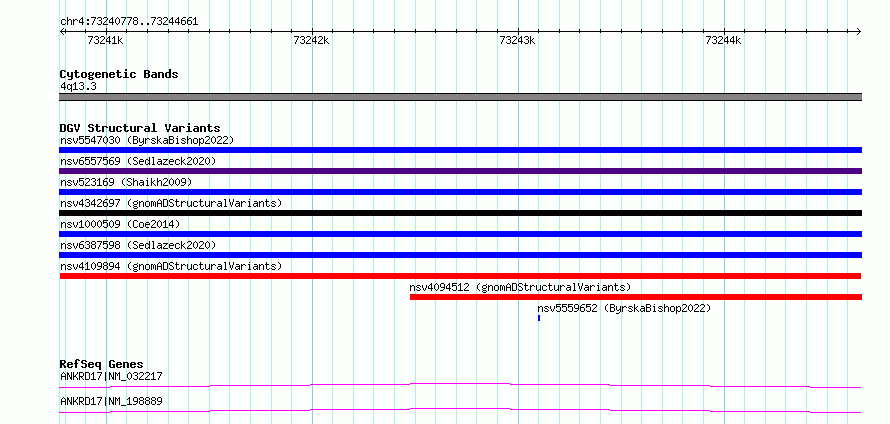890x424 pixels.
Task: Click the nsv5547030 (ByrskaBishop2022) variant label
Action: point(147,140)
